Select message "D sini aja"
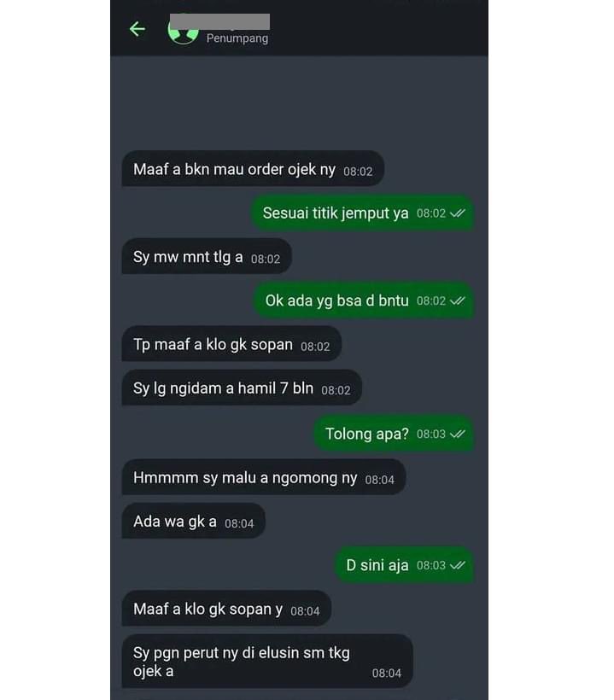Image resolution: width=614 pixels, height=700 pixels. [x=404, y=565]
